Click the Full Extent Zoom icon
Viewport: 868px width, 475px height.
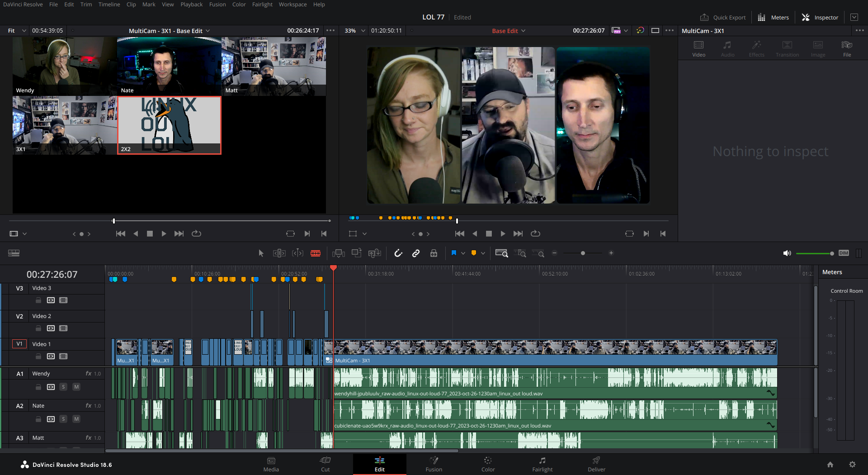pyautogui.click(x=502, y=253)
